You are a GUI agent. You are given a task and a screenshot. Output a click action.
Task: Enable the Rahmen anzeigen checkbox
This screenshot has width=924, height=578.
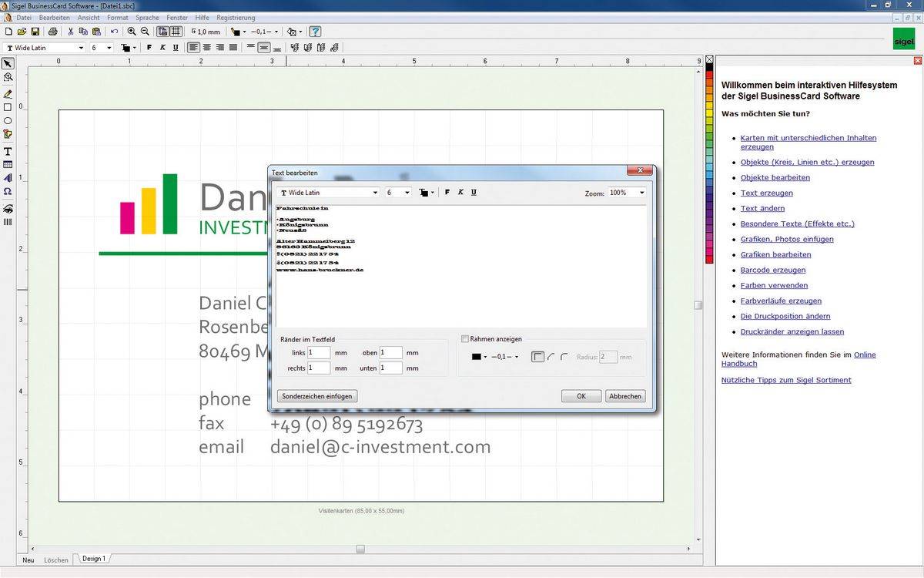click(466, 339)
